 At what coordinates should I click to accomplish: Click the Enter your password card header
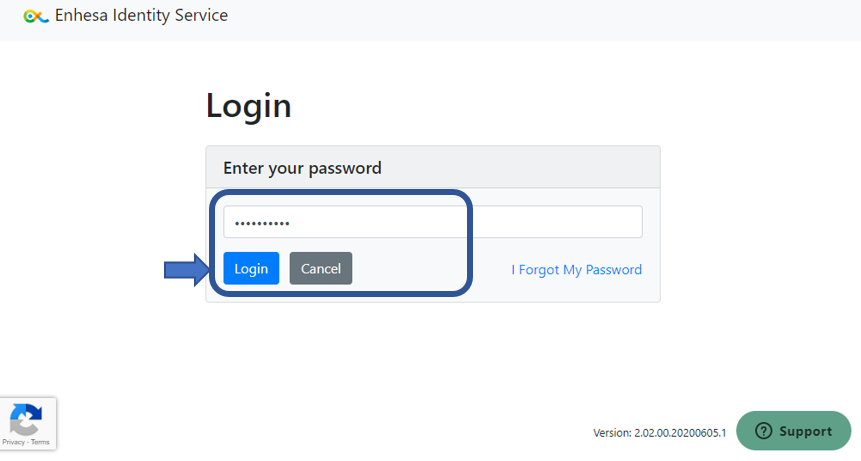(433, 167)
